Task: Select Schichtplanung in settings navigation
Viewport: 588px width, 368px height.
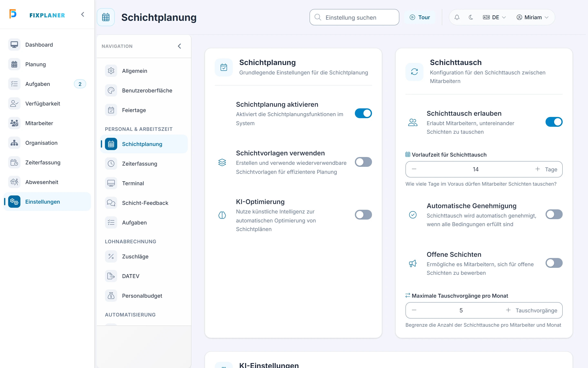Action: [x=144, y=144]
